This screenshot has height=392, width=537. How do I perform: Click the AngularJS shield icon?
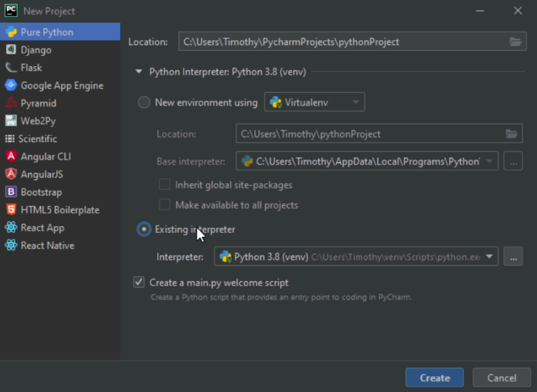pos(11,174)
